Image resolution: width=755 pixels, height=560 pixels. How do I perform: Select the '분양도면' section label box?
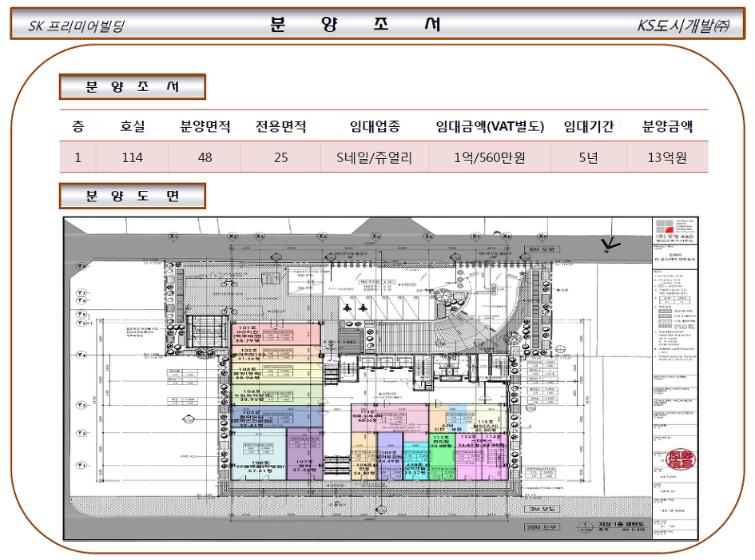coord(133,196)
